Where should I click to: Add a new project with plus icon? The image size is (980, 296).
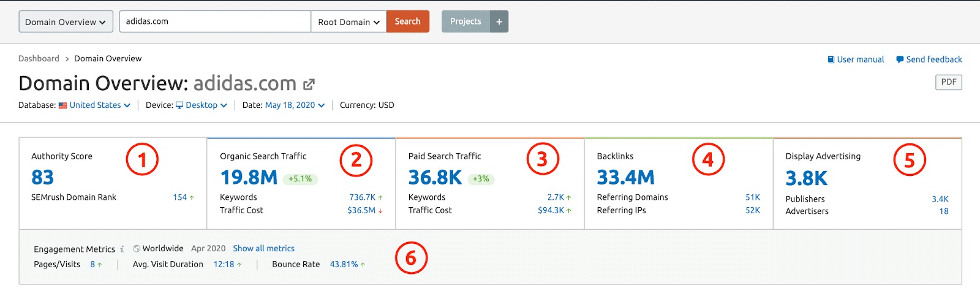499,21
